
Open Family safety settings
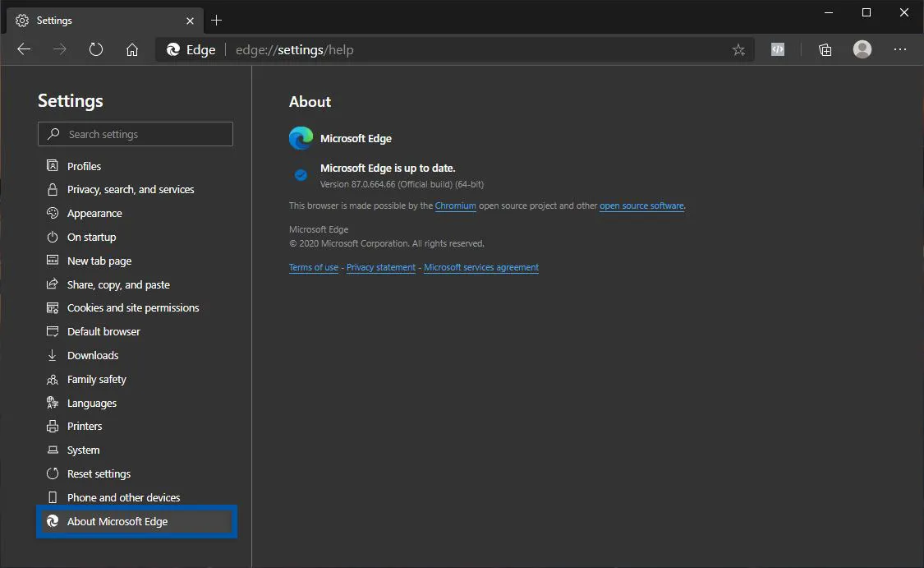95,379
